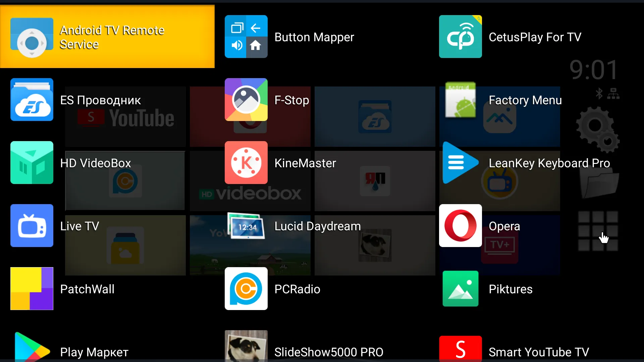Click the 'ES Проводник' label

coord(100,100)
